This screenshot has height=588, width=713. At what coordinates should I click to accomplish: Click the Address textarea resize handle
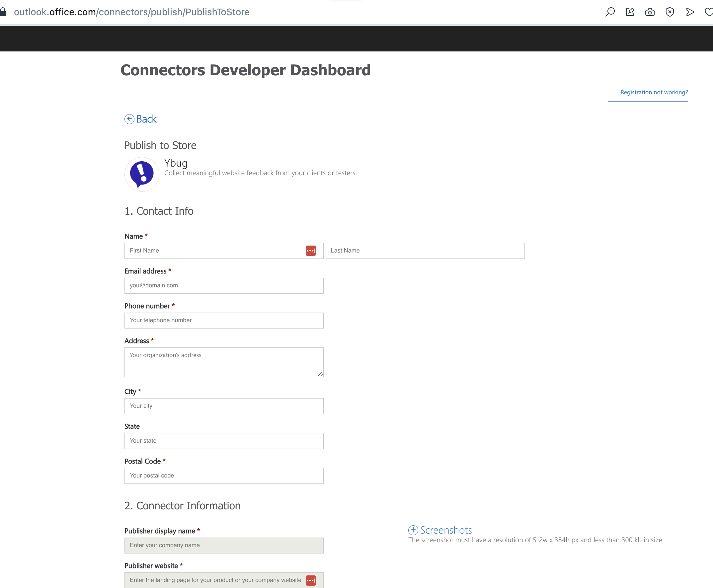pyautogui.click(x=320, y=374)
